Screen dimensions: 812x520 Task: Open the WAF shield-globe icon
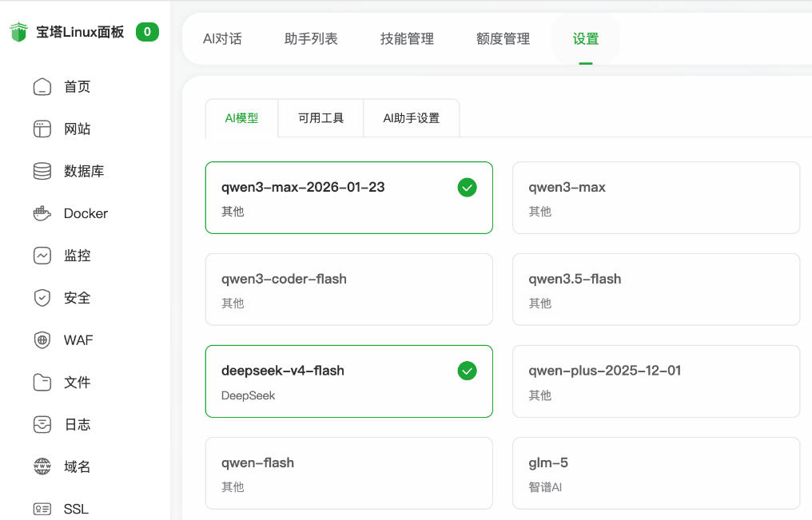click(x=42, y=340)
